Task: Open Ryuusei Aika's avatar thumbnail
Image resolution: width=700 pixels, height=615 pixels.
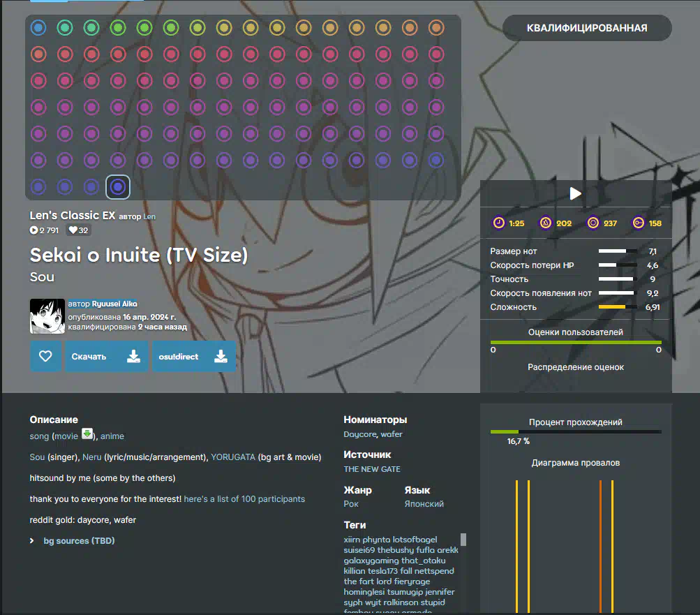Action: point(47,316)
